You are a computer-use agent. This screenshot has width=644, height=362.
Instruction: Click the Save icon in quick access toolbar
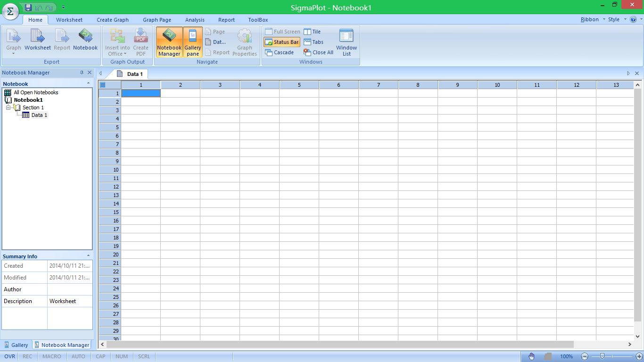(x=28, y=7)
